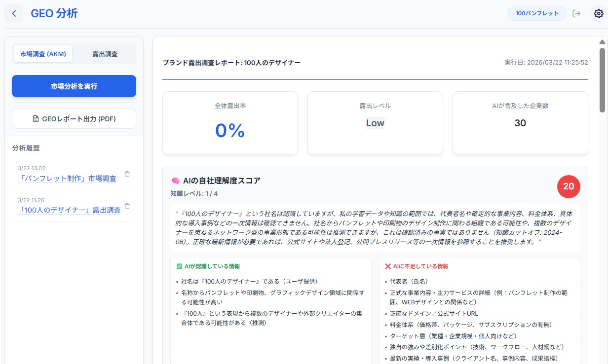Click the red score badge showing 20
Screen dimensions: 608x364
pos(569,187)
